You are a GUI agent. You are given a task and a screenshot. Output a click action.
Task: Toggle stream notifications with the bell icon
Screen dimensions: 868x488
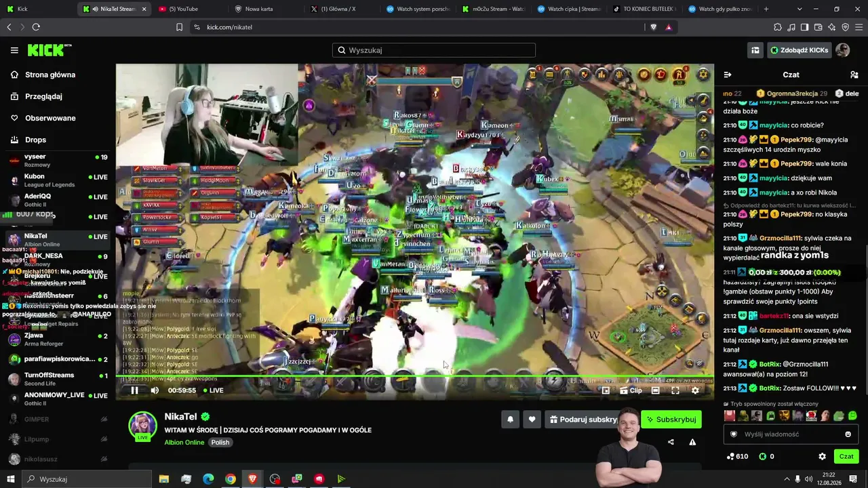click(511, 420)
